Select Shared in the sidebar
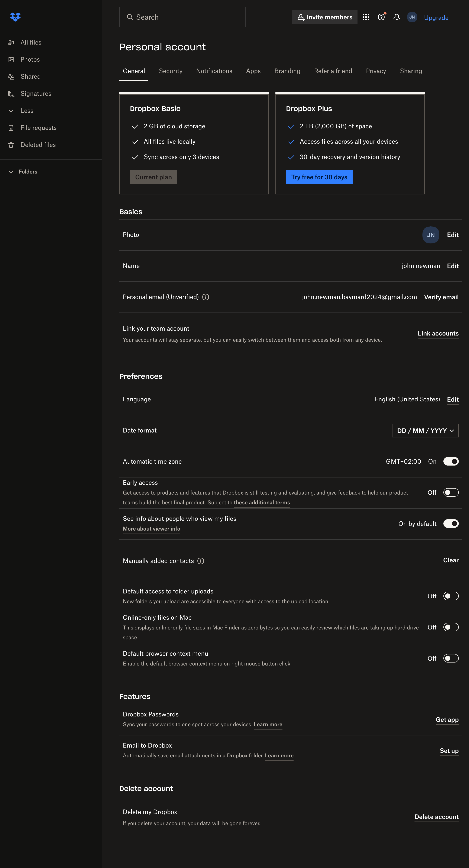This screenshot has height=868, width=469. click(31, 77)
